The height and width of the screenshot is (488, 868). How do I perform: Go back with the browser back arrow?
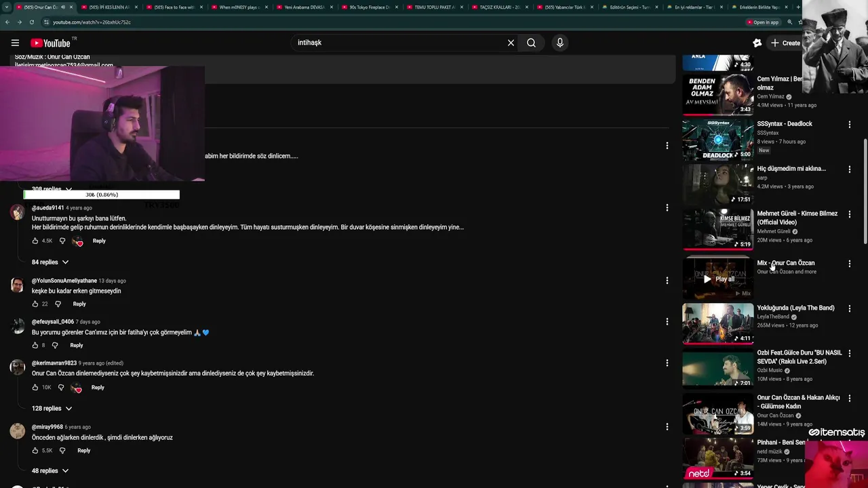[x=7, y=22]
